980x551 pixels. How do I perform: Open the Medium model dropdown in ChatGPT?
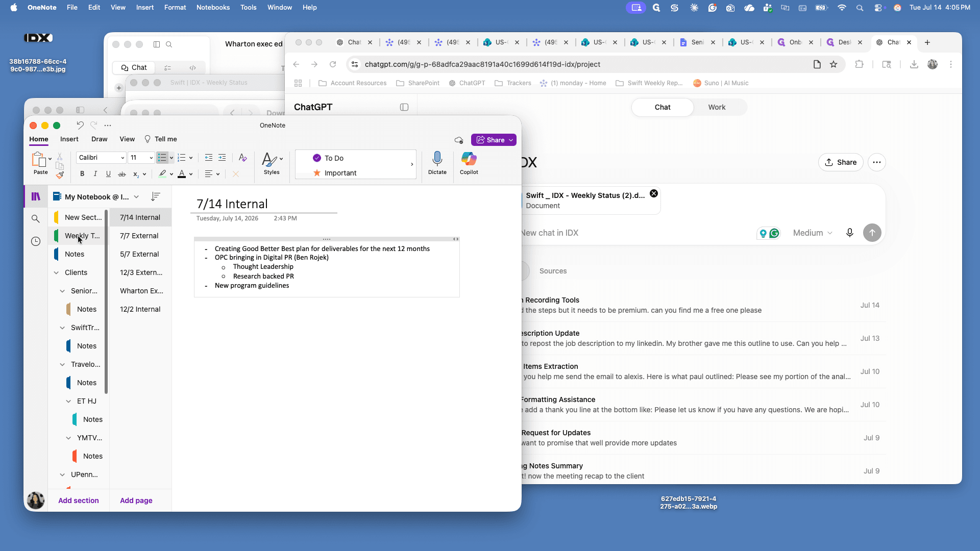pos(813,233)
